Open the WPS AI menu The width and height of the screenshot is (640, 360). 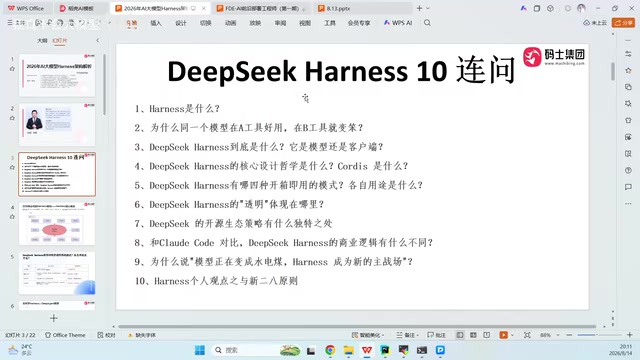coord(398,23)
